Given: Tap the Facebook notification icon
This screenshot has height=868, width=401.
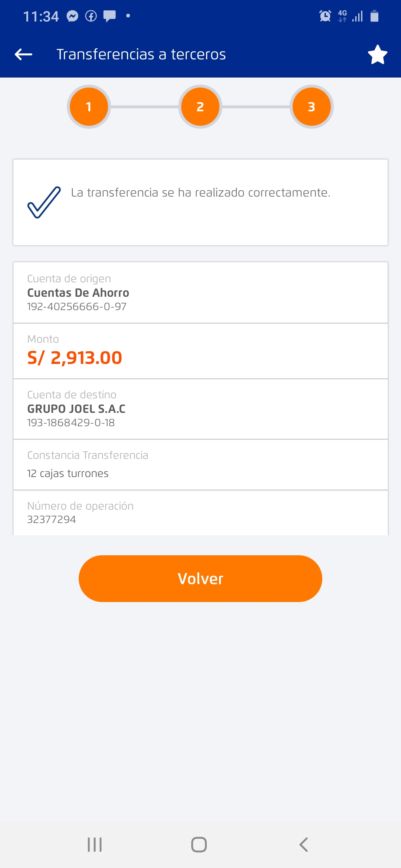Looking at the screenshot, I should pyautogui.click(x=91, y=16).
